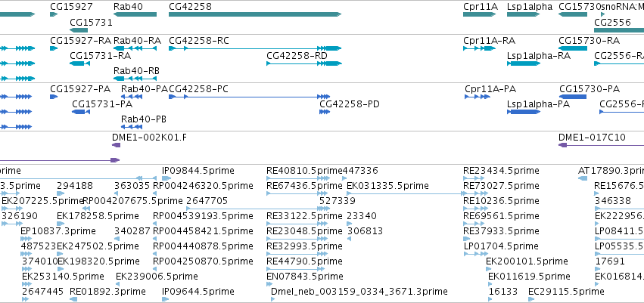Click the CG42258-PD protein label
The height and width of the screenshot is (303, 644).
[x=350, y=104]
